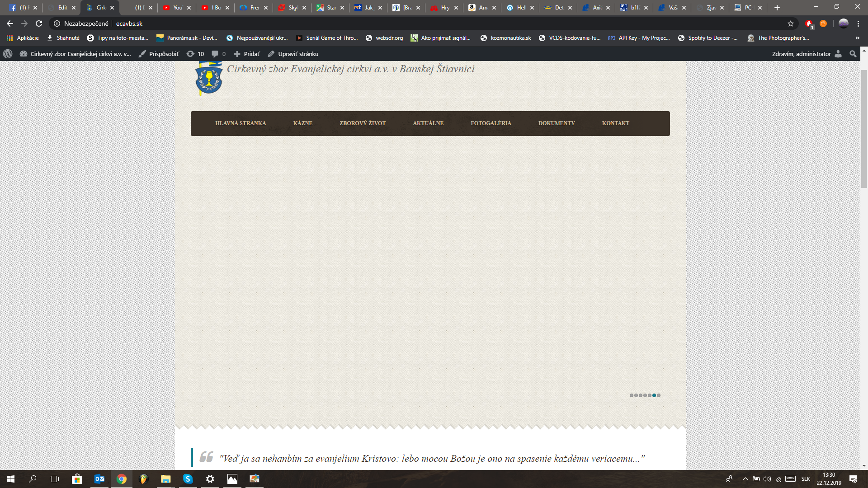Click the WordPress logo in admin bar

(8, 54)
